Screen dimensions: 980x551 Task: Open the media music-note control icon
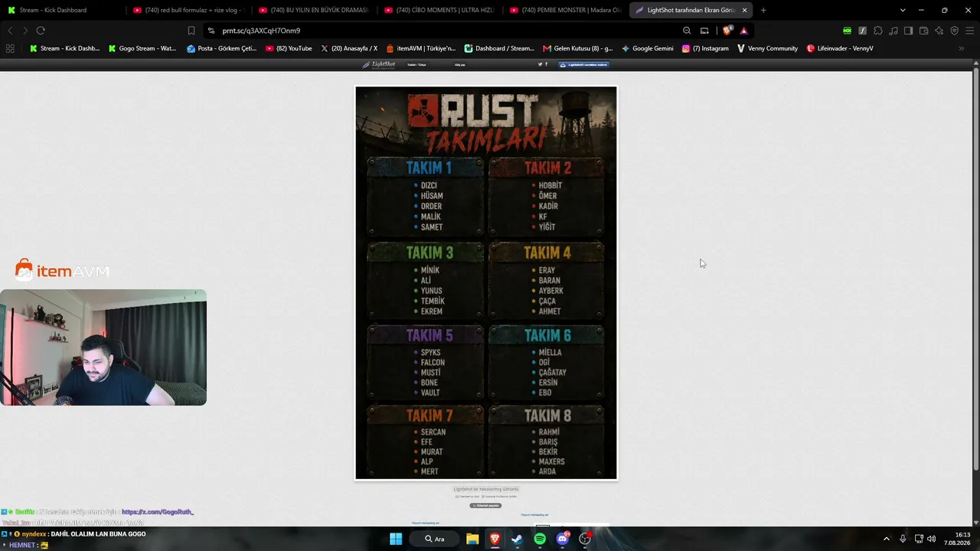point(893,31)
